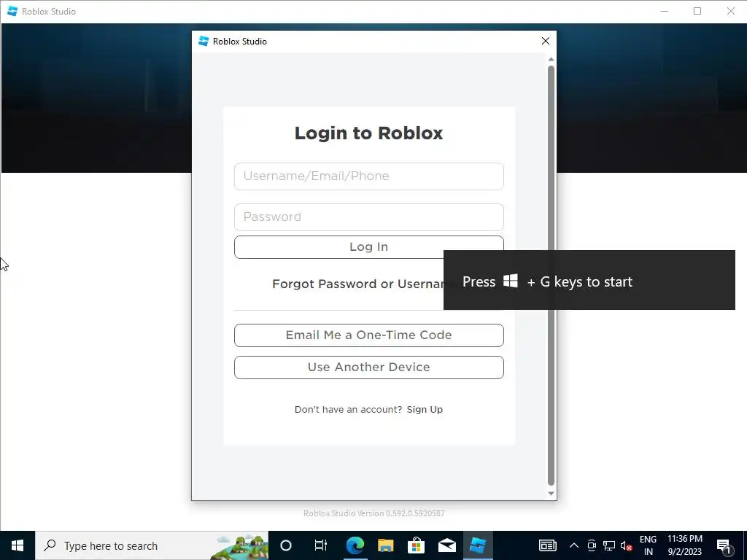
Task: Focus the Password field
Action: (368, 217)
